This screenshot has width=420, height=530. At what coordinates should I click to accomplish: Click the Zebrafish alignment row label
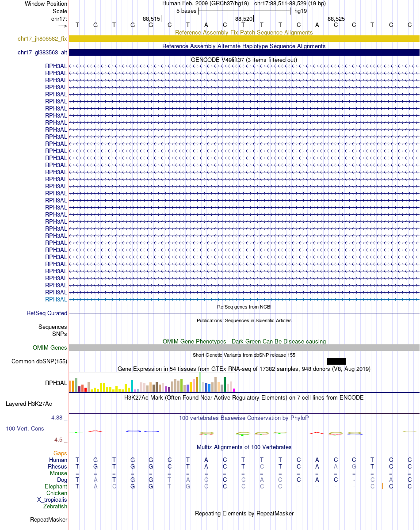click(x=55, y=506)
